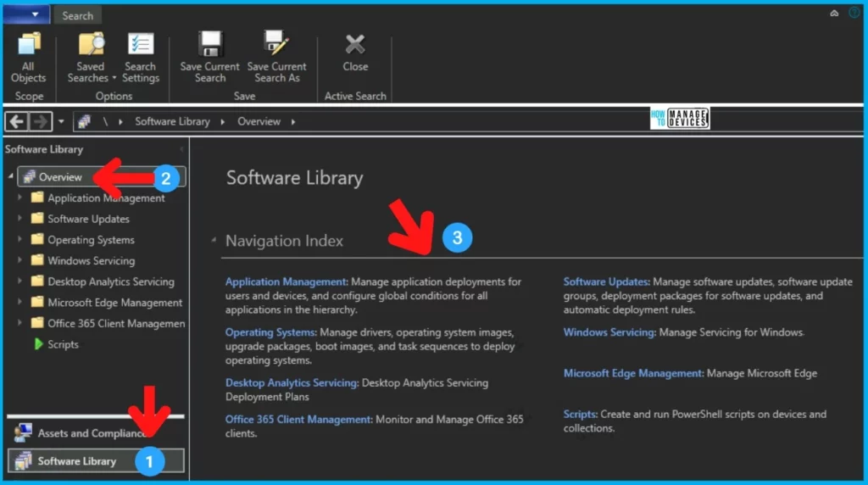The width and height of the screenshot is (868, 485).
Task: Select Windows Servicing in the tree
Action: click(91, 260)
